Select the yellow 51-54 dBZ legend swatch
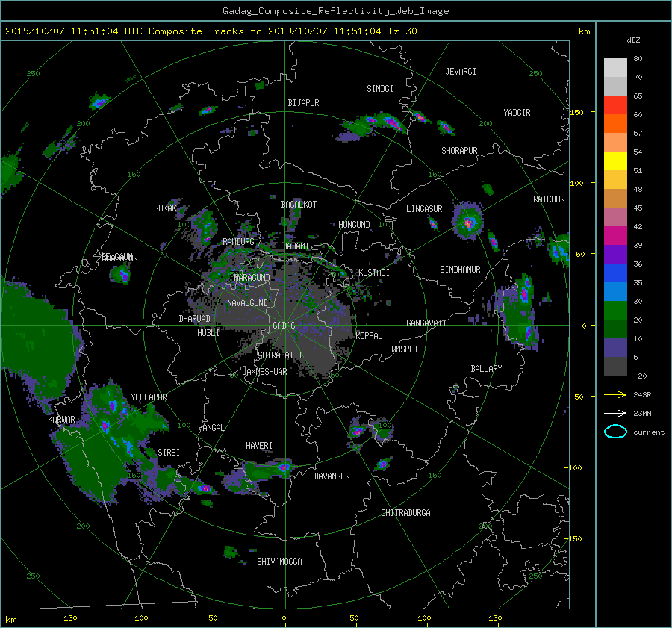Screen dimensions: 672x628 615,161
